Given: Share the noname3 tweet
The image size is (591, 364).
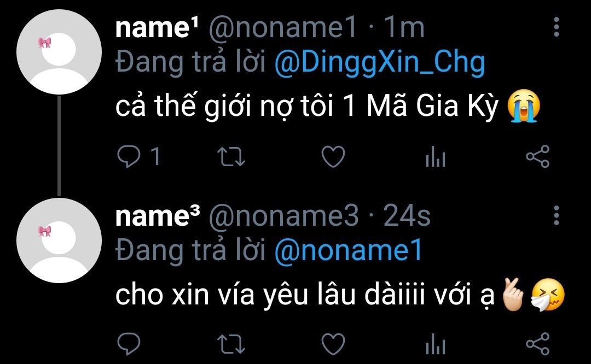Looking at the screenshot, I should [x=537, y=344].
